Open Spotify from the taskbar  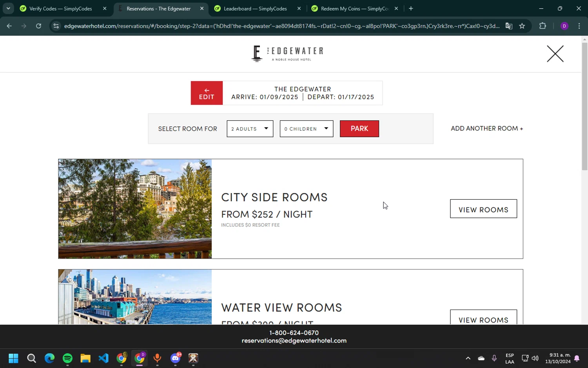(x=67, y=358)
